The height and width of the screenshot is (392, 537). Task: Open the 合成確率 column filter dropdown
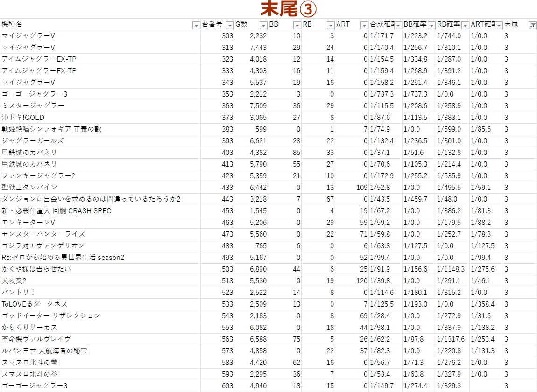point(398,25)
